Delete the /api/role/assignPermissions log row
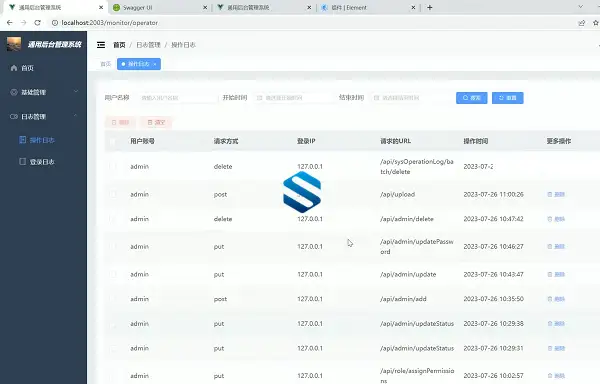 tap(556, 376)
